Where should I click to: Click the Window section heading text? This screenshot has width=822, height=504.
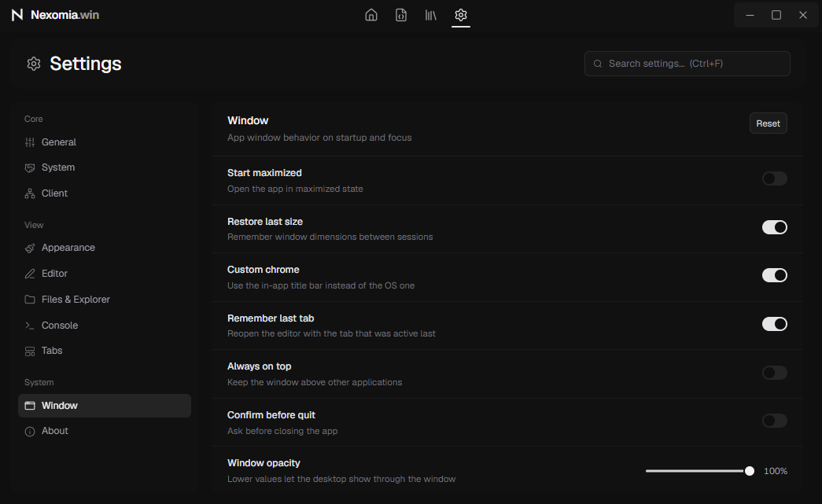tap(248, 120)
